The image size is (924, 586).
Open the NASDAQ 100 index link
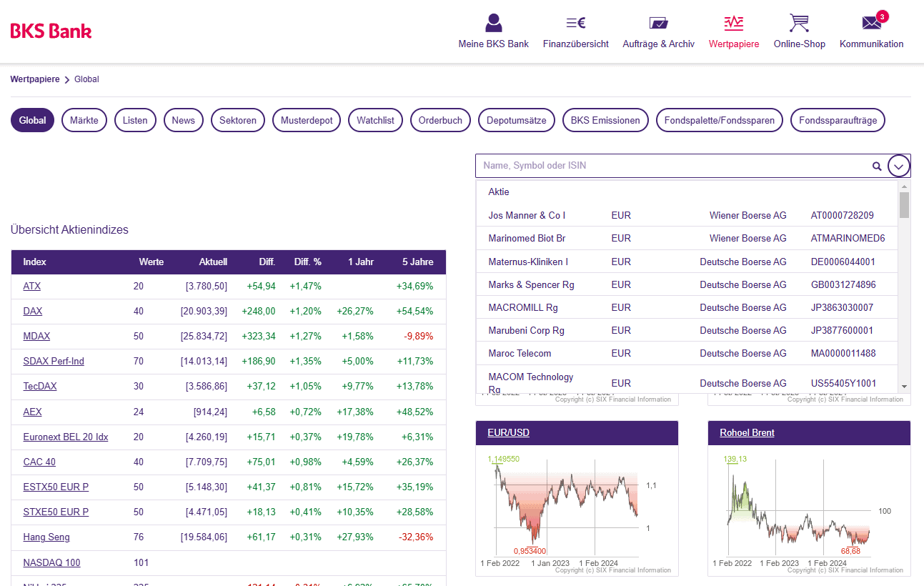[x=51, y=562]
